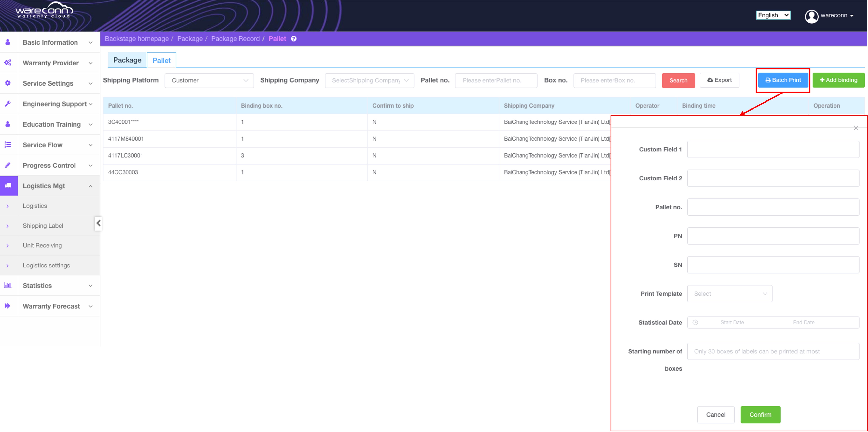The height and width of the screenshot is (432, 868).
Task: Click the Statistical Date start date field
Action: (x=732, y=322)
